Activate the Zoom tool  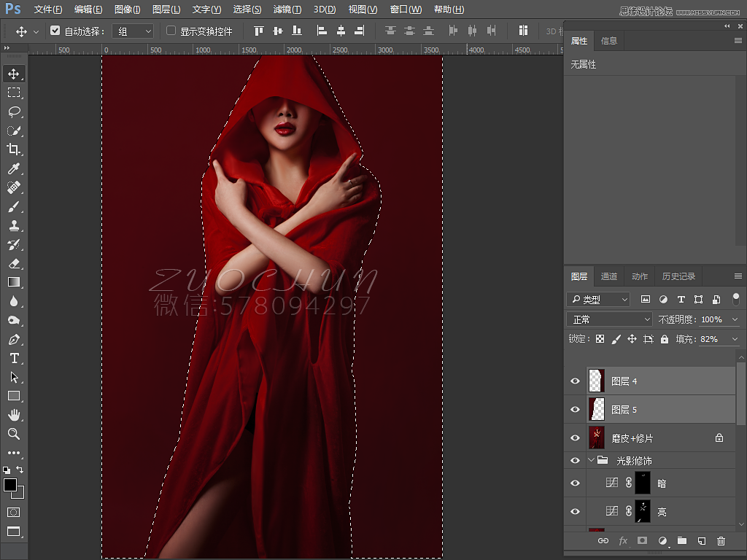pyautogui.click(x=14, y=434)
